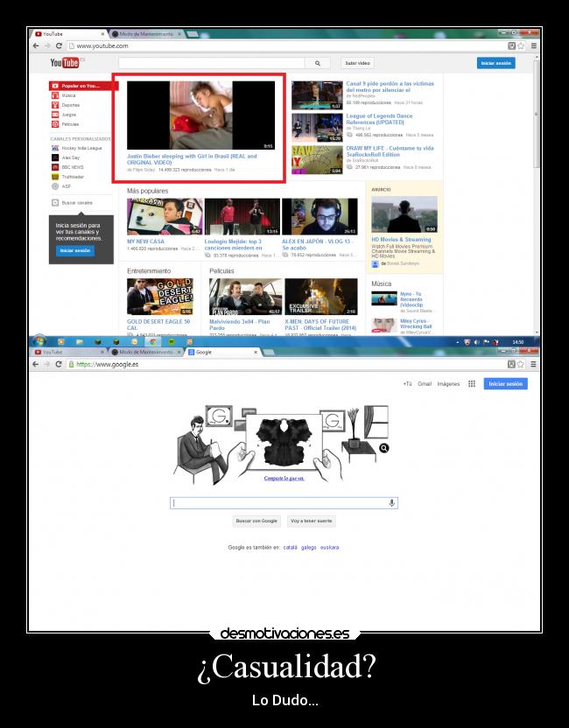Click magnifier icon on Google doodle

coord(384,448)
